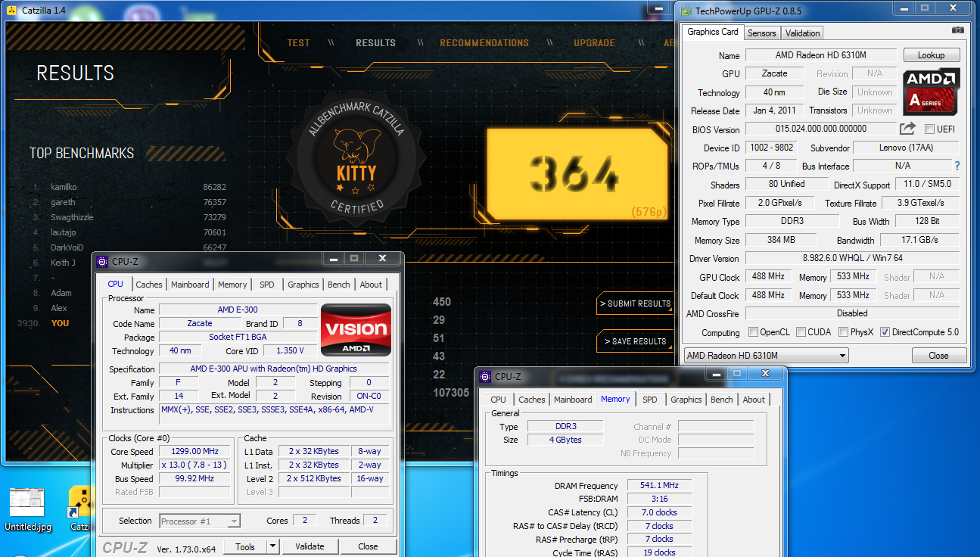Open Mainboard tab in front CPU-Z window
The image size is (980, 557).
[x=190, y=285]
